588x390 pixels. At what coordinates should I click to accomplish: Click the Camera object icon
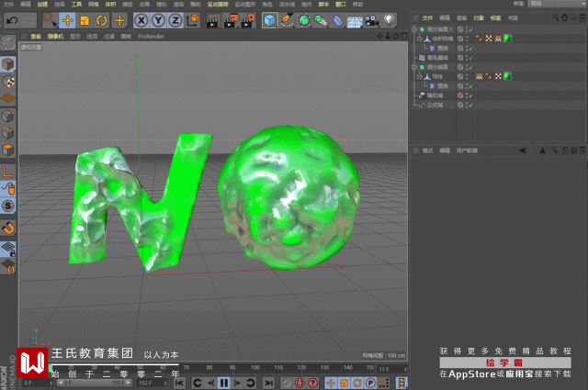tap(371, 20)
